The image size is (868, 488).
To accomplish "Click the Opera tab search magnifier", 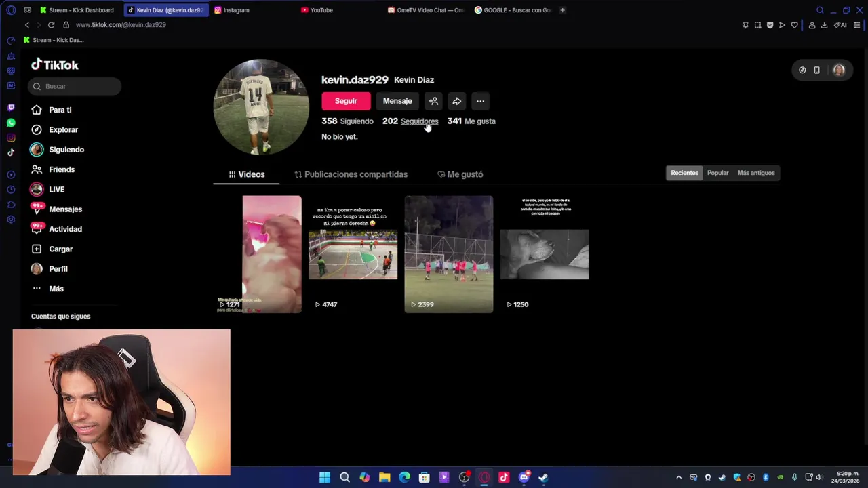I will tap(820, 10).
